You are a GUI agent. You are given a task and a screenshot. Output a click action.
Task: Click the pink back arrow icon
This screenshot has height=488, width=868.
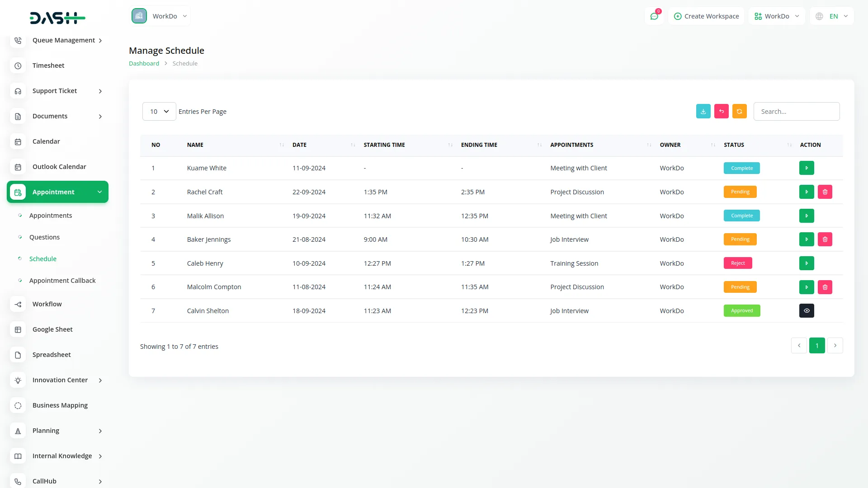pos(721,111)
